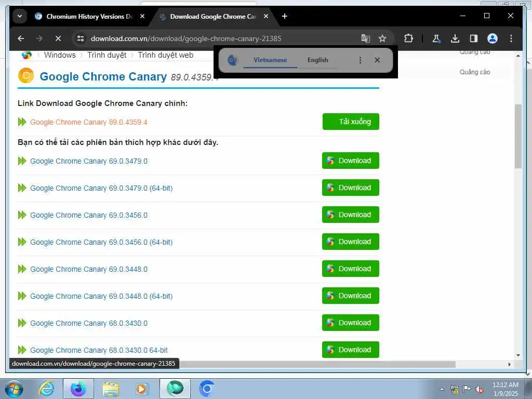This screenshot has height=399, width=532.
Task: Open the Canary 69.0.3479.0 (64-bit) link
Action: click(101, 188)
